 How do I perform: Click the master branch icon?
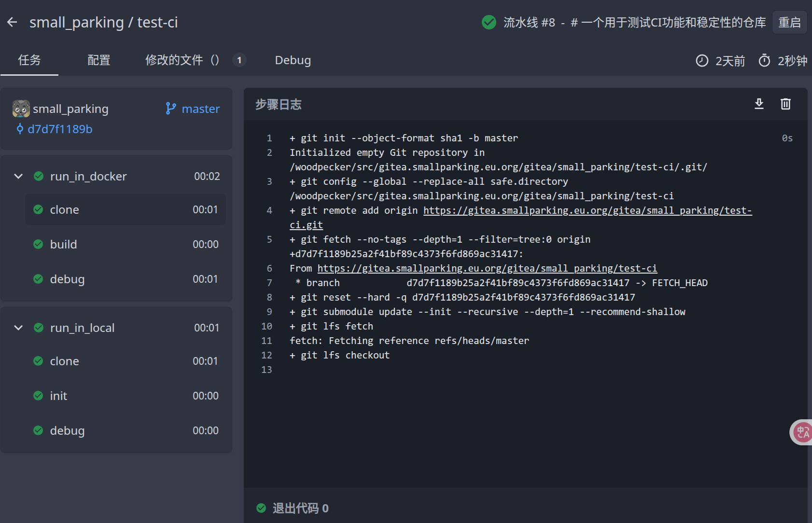tap(170, 109)
